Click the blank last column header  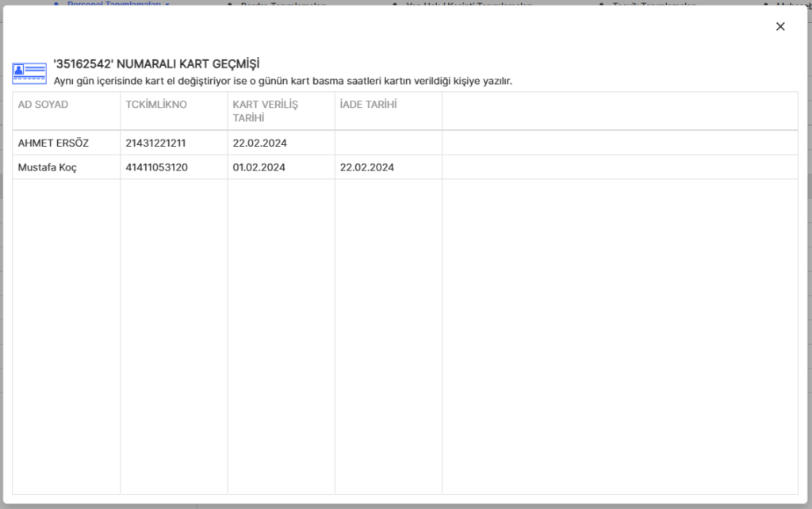coord(619,111)
